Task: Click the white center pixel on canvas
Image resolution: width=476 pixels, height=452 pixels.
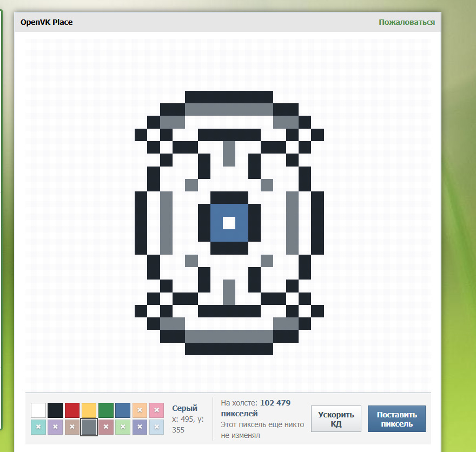Action: tap(229, 223)
